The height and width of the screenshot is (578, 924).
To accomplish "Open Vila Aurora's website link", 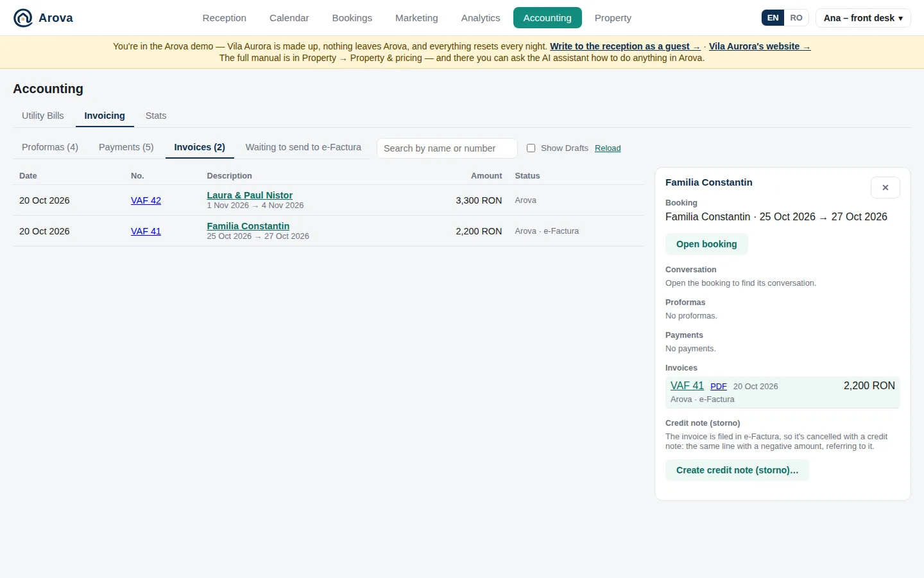I will (x=760, y=46).
